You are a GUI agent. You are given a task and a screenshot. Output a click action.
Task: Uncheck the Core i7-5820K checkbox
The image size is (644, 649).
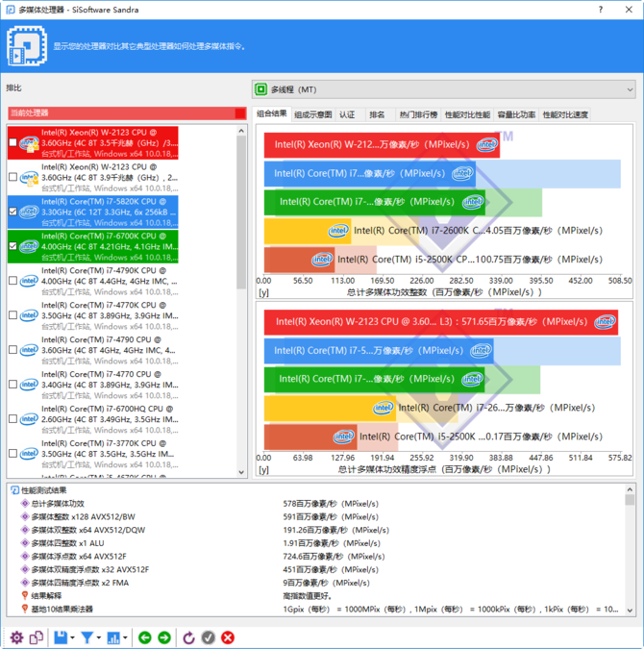(x=12, y=212)
